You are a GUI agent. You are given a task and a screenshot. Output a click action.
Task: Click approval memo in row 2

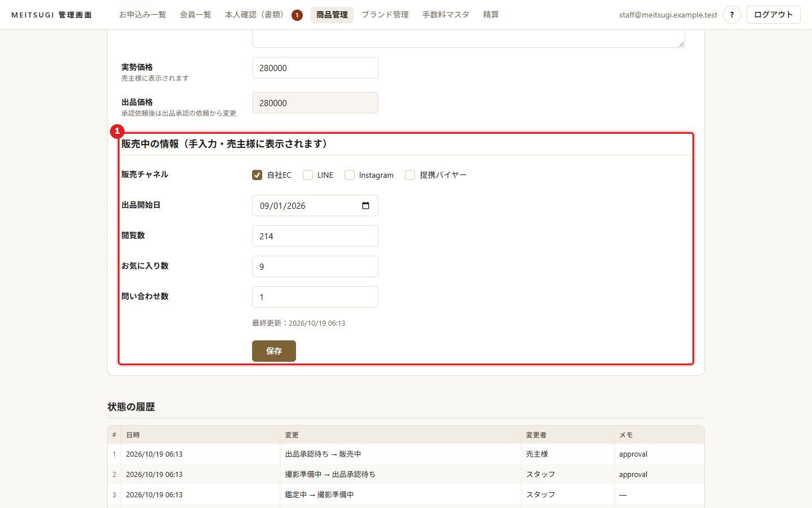click(633, 474)
